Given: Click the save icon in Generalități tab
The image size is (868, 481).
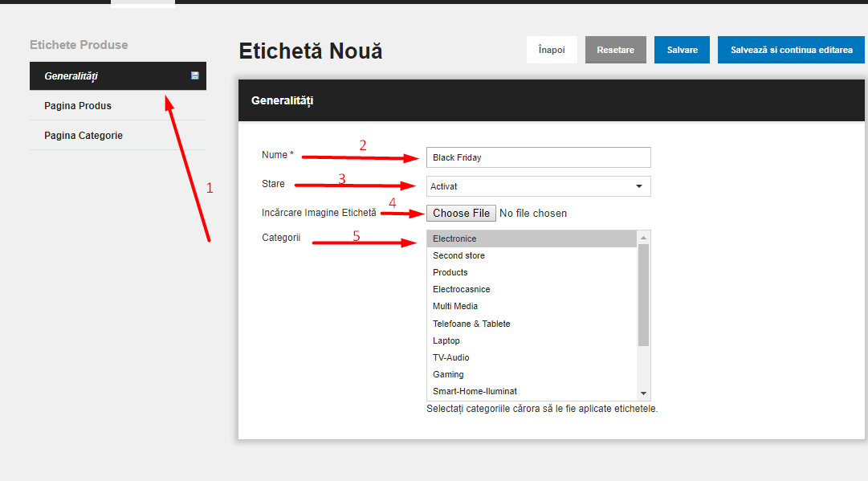Looking at the screenshot, I should pos(195,75).
